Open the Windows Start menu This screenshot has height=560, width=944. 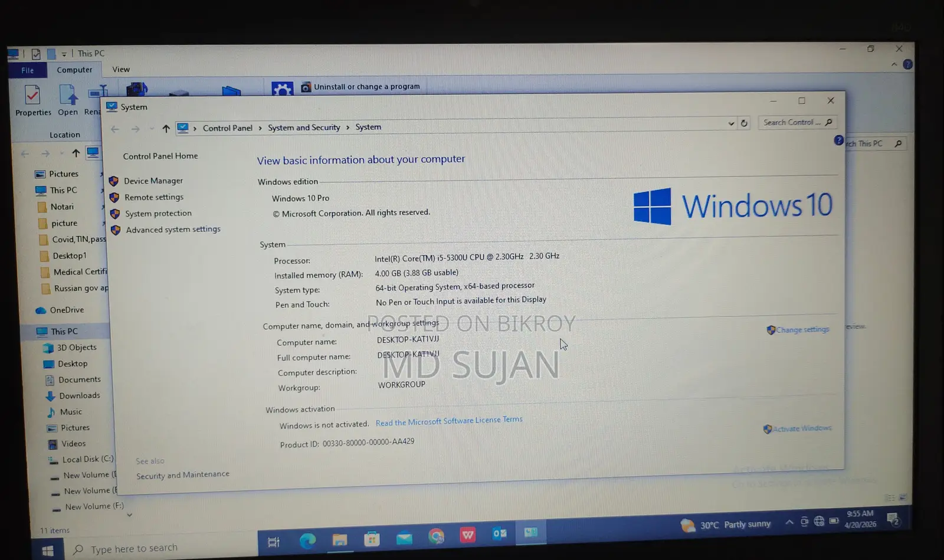pos(48,551)
